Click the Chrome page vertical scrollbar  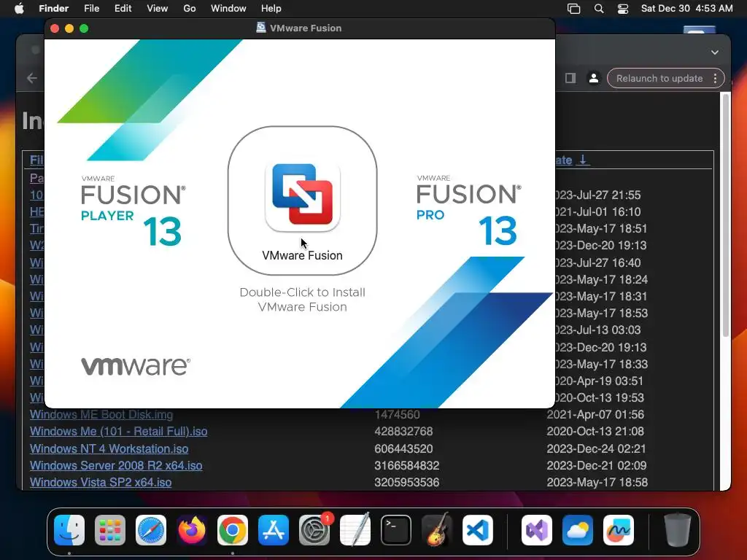click(726, 215)
